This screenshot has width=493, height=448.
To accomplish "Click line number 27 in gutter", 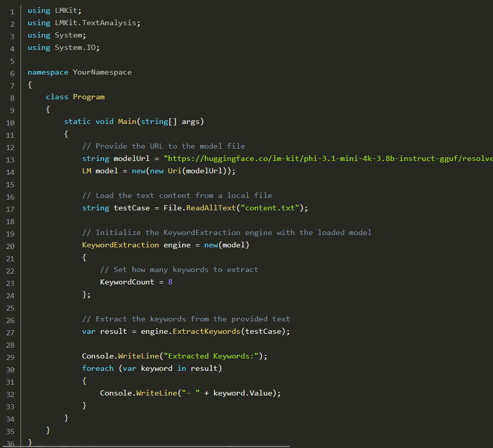I will click(10, 333).
